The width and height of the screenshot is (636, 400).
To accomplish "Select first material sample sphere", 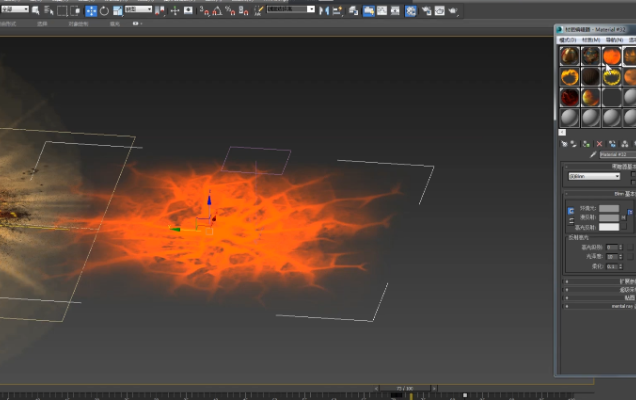I will click(569, 56).
